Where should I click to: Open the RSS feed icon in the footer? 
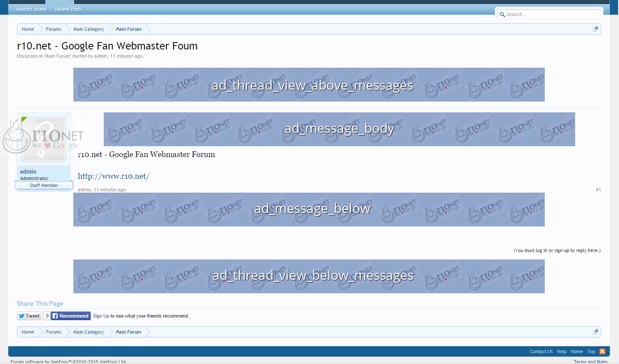pyautogui.click(x=603, y=351)
